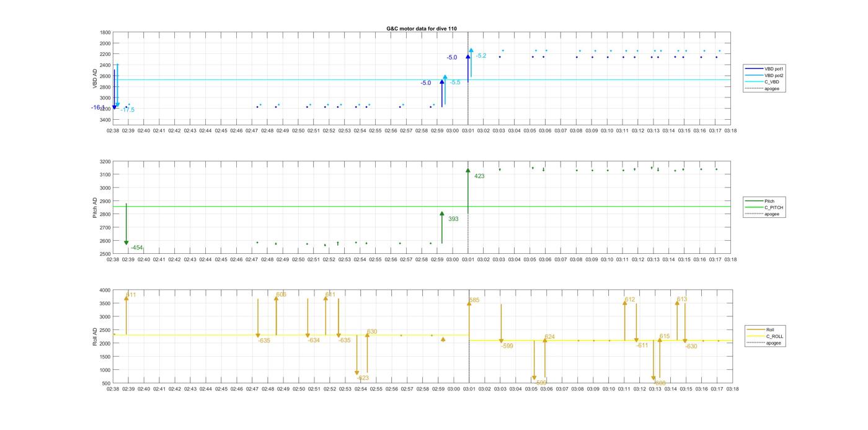The image size is (868, 430).
Task: Click the '4000' y-axis tick of Roll plot
Action: (x=105, y=290)
